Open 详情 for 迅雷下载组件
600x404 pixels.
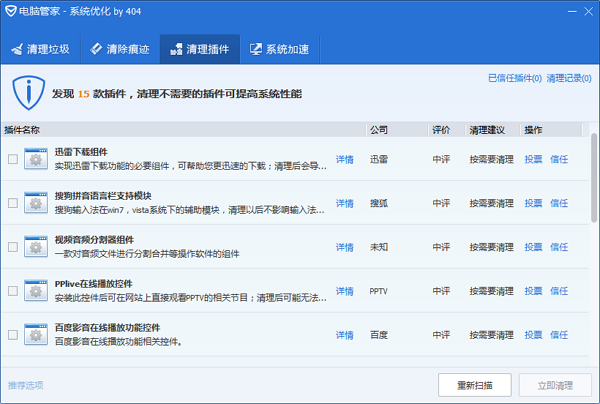(x=344, y=159)
